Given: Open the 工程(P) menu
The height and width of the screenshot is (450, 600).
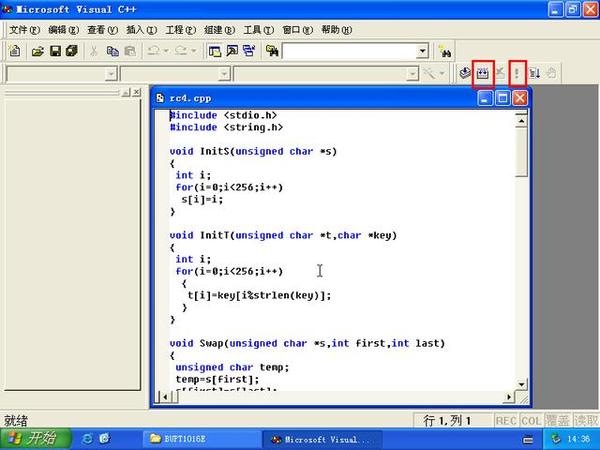Looking at the screenshot, I should pyautogui.click(x=181, y=29).
